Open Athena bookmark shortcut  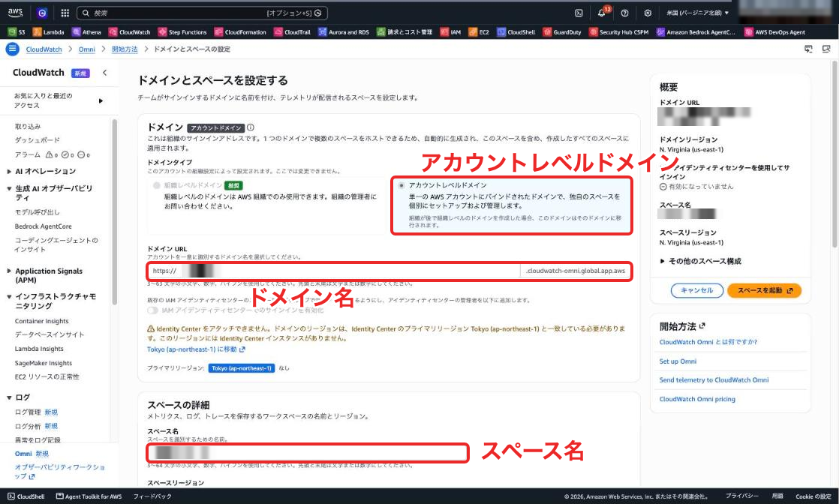coord(87,32)
